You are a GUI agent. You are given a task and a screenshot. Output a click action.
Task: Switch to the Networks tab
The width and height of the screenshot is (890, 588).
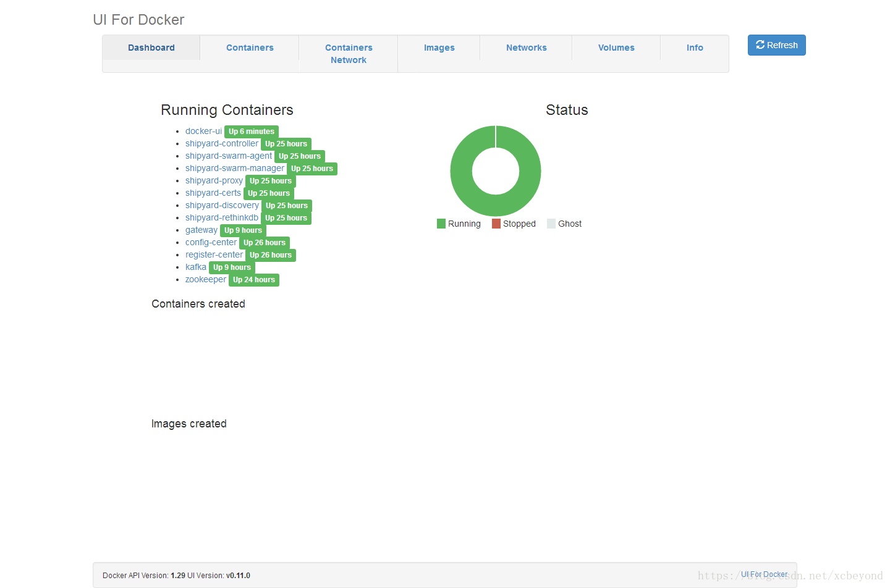(x=526, y=48)
